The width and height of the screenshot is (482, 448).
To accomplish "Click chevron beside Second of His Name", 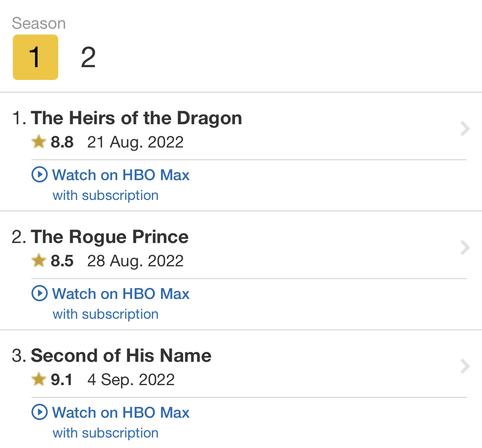I will point(465,366).
